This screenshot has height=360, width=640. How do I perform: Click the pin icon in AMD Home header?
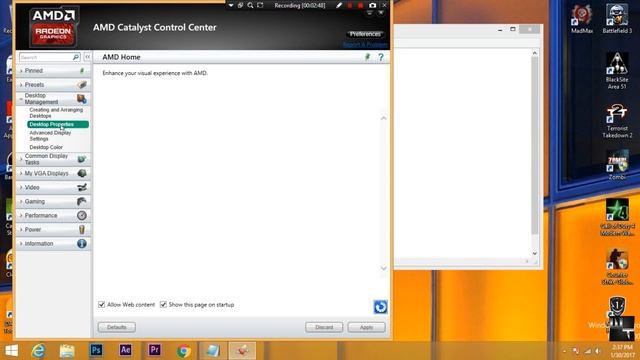pos(367,57)
